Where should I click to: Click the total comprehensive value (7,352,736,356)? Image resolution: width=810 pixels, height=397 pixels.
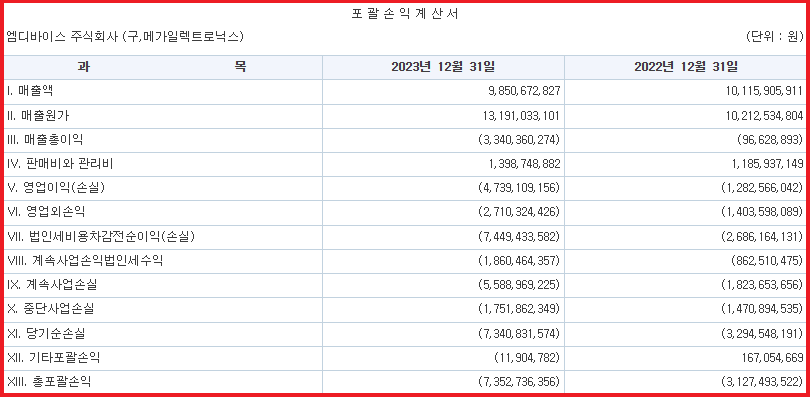(520, 382)
